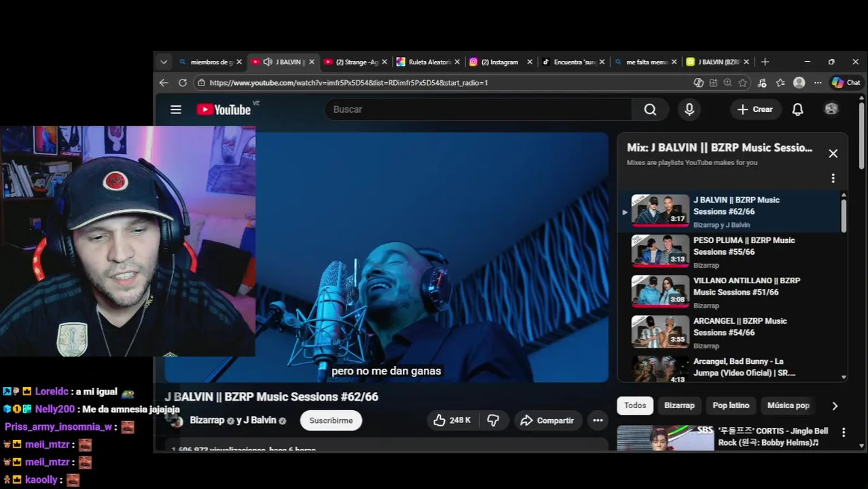Close the Instagram tab

(529, 62)
